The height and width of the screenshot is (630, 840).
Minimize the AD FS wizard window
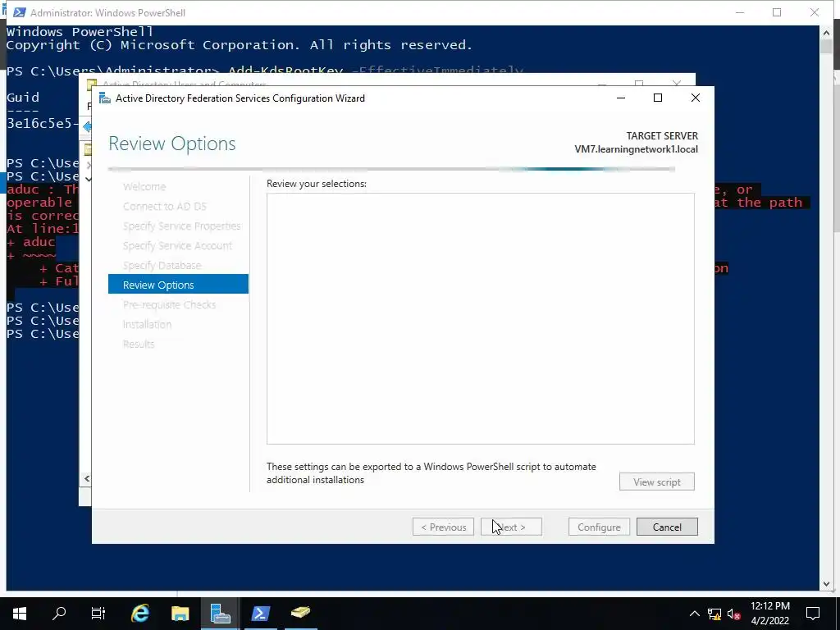coord(621,98)
